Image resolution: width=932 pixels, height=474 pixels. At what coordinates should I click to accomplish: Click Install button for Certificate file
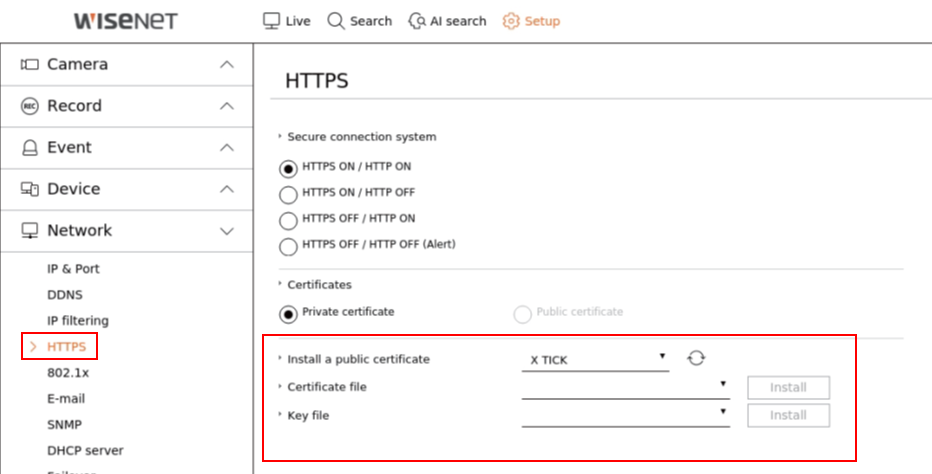(x=788, y=387)
